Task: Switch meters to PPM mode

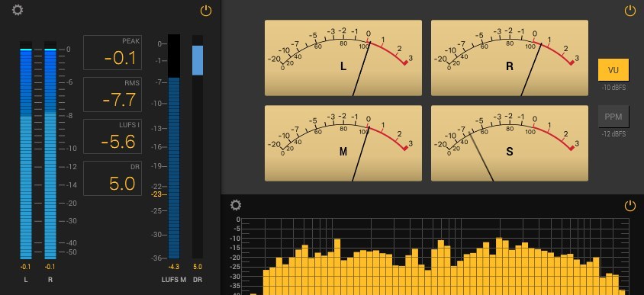Action: [613, 117]
